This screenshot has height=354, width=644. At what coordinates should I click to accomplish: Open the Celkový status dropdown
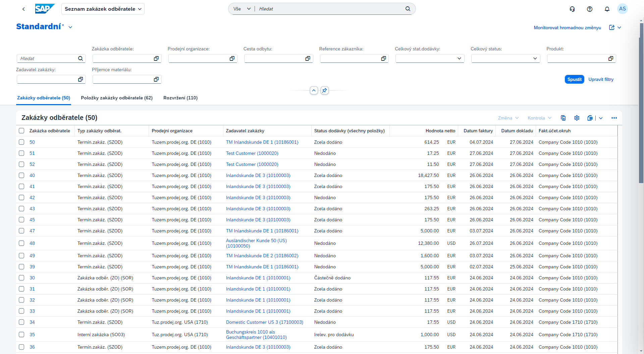[x=535, y=58]
